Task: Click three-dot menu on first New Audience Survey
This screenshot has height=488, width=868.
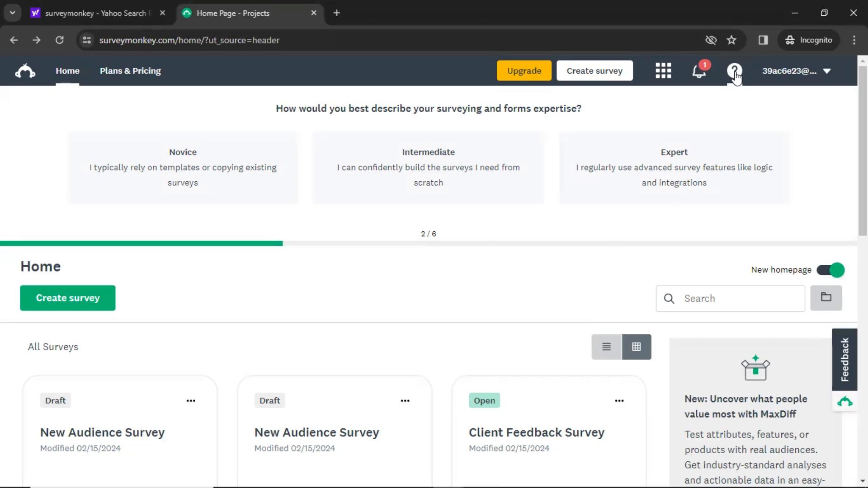Action: point(191,400)
